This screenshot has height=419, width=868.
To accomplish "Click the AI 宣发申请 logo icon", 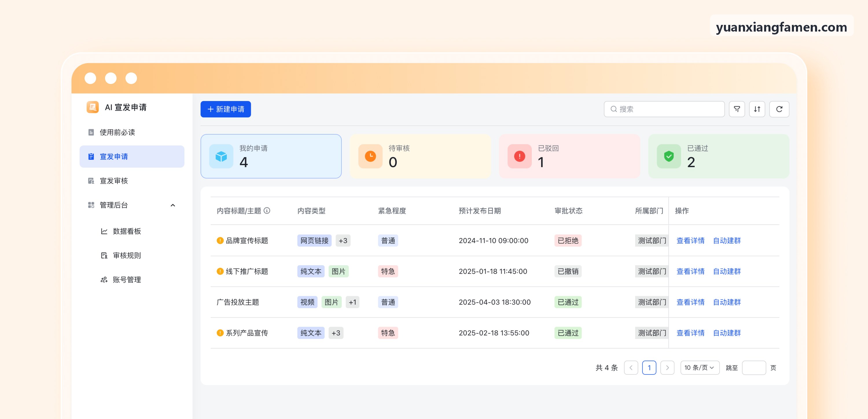I will [x=93, y=107].
